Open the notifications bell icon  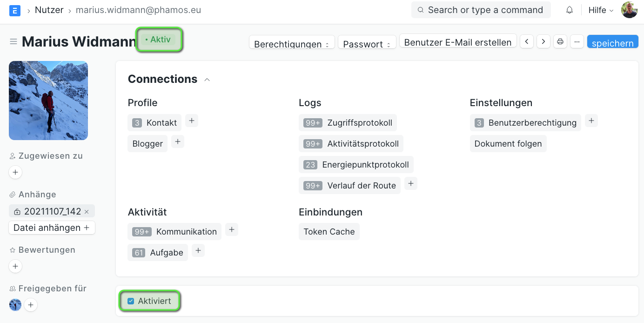[x=570, y=10]
